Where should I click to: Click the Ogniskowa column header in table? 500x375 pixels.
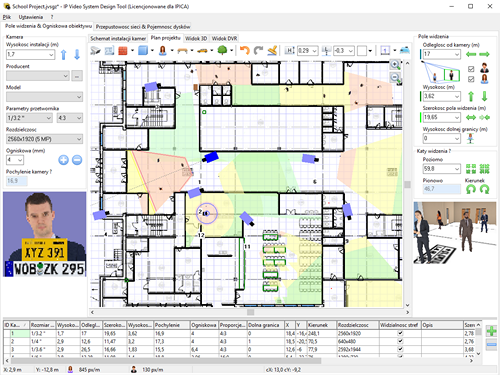point(204,325)
